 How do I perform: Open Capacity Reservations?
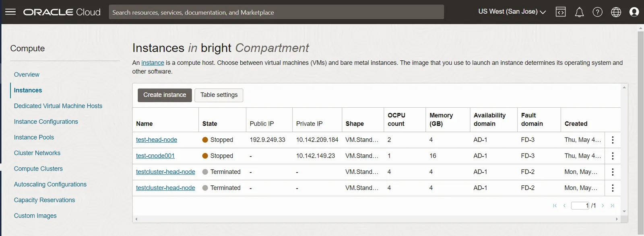click(x=44, y=200)
